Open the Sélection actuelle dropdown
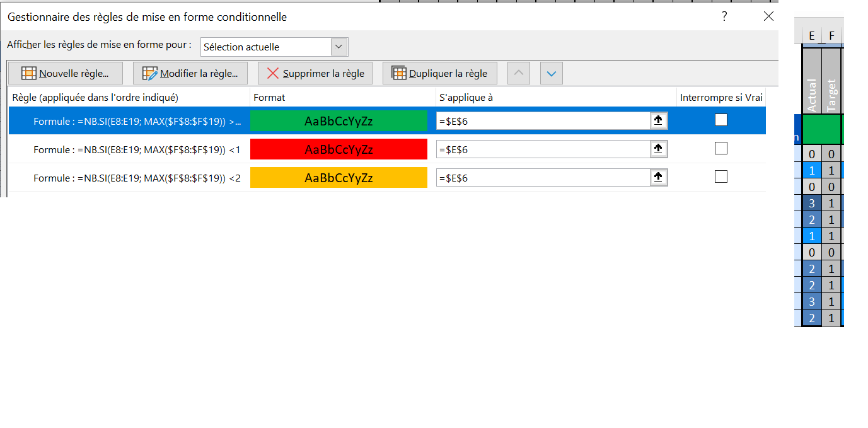 point(274,47)
